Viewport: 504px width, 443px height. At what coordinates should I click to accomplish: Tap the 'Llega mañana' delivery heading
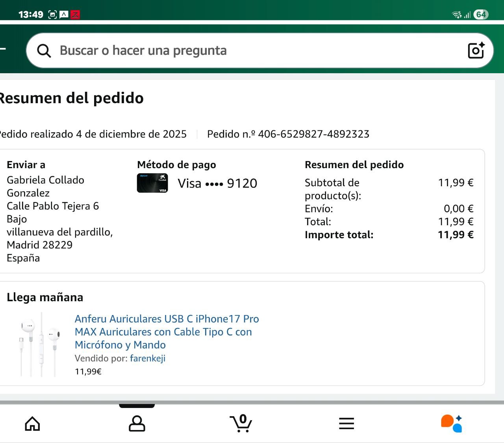point(45,297)
